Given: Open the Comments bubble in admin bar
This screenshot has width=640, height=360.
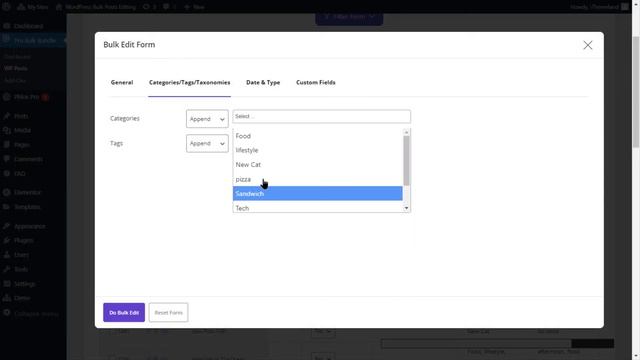Looking at the screenshot, I should click(169, 7).
